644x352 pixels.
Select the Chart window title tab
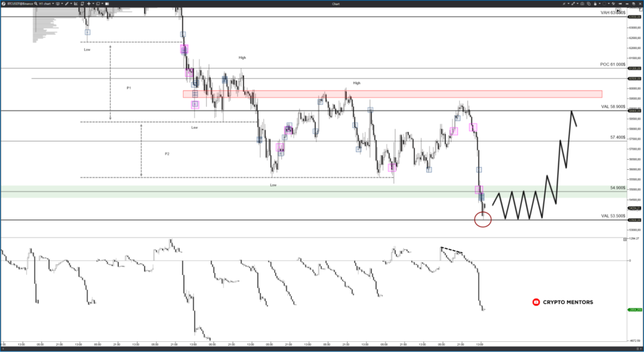pyautogui.click(x=335, y=5)
